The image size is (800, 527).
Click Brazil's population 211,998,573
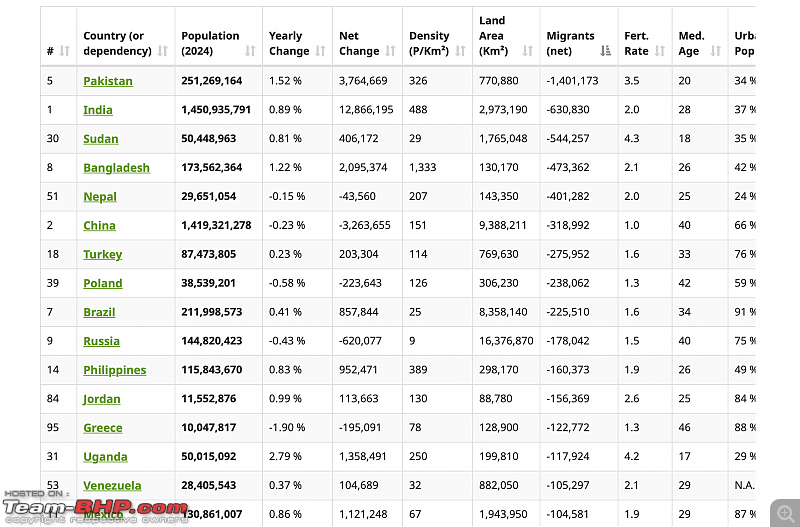[212, 312]
